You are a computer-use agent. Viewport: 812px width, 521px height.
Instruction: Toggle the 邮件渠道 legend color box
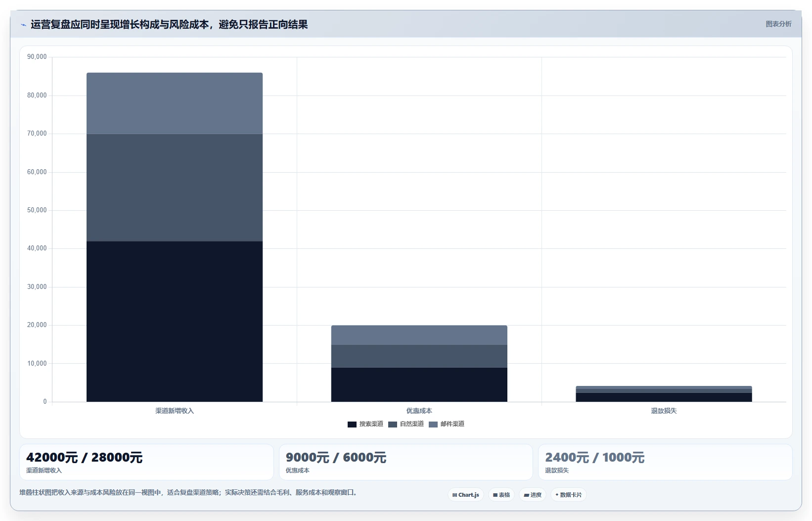[433, 425]
